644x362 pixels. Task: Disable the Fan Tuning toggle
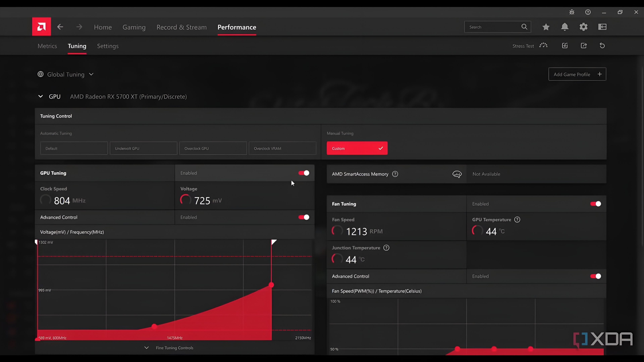coord(596,204)
